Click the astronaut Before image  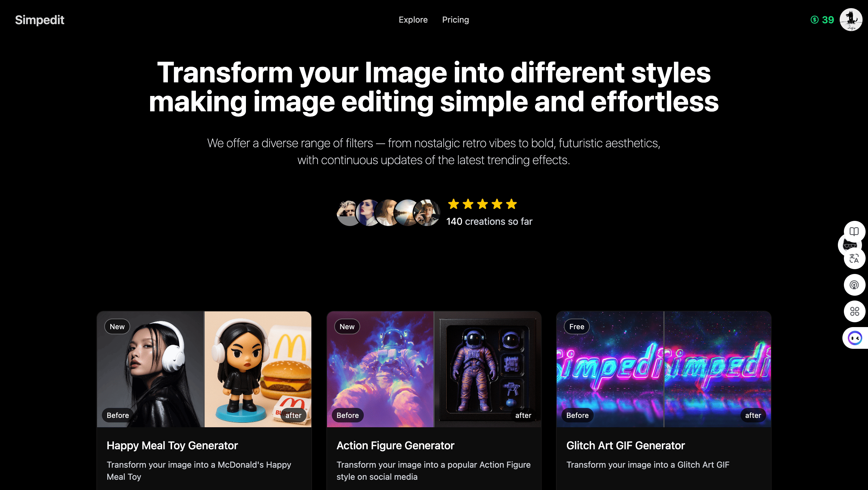point(380,369)
